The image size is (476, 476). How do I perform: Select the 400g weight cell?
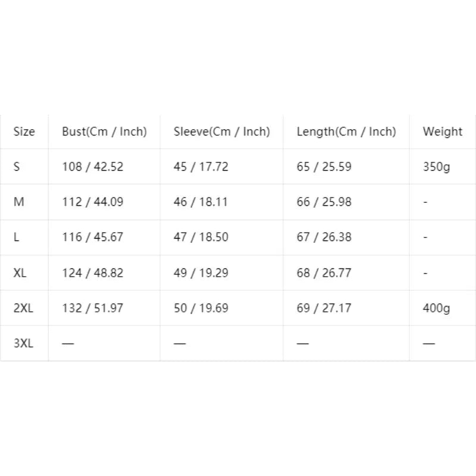[x=442, y=308]
